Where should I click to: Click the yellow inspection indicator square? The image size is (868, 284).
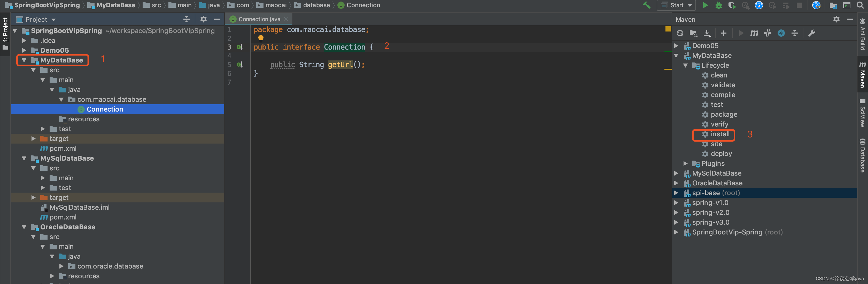(x=668, y=29)
